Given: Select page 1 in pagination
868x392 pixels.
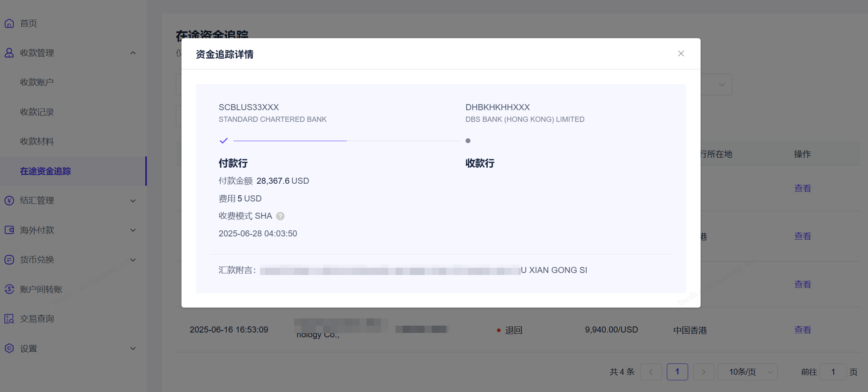Looking at the screenshot, I should pyautogui.click(x=677, y=372).
